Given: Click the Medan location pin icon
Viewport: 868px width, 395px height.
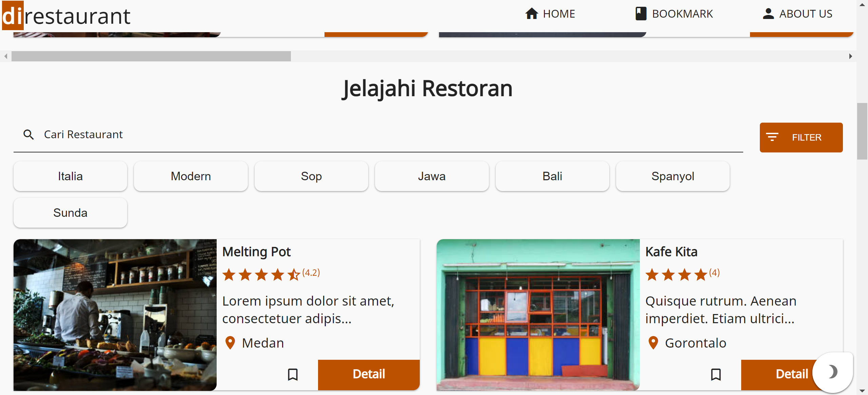Looking at the screenshot, I should click(230, 343).
